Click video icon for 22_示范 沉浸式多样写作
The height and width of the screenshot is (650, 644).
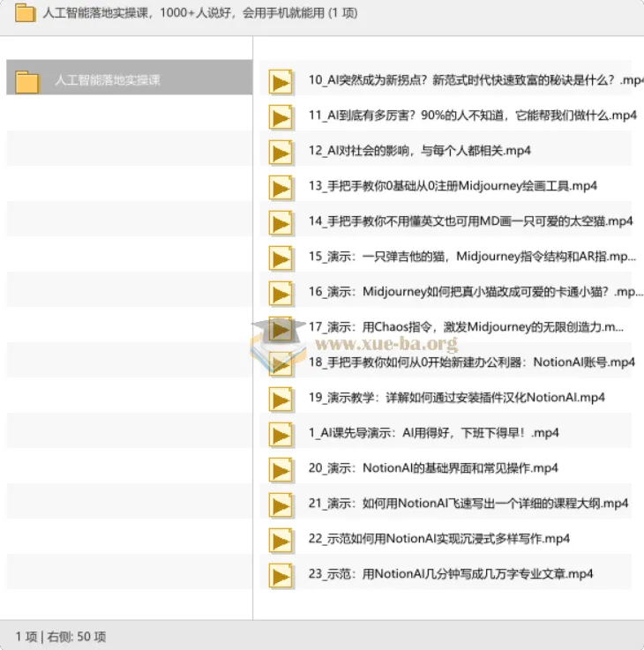281,540
